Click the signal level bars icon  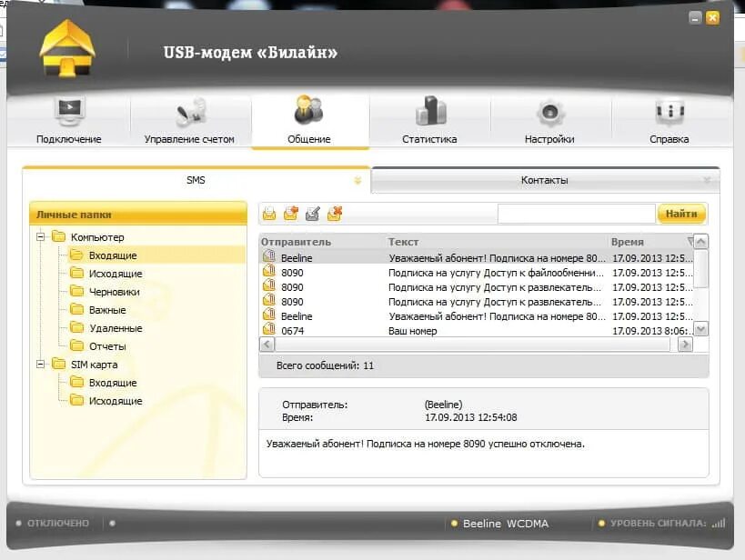click(x=719, y=523)
